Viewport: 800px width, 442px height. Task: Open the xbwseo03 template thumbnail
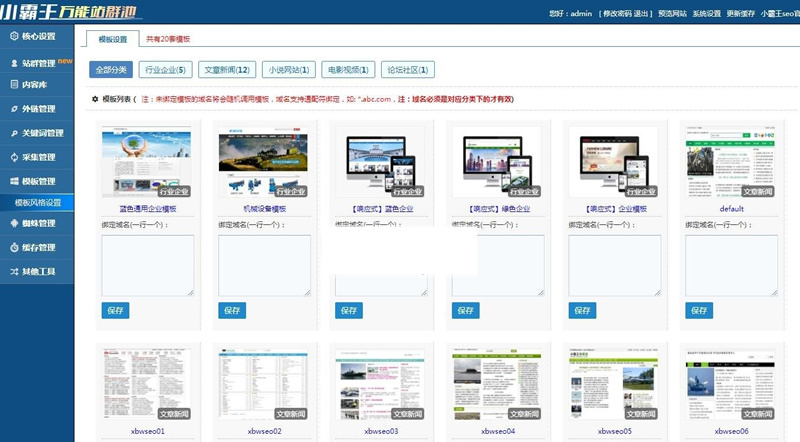tap(380, 385)
